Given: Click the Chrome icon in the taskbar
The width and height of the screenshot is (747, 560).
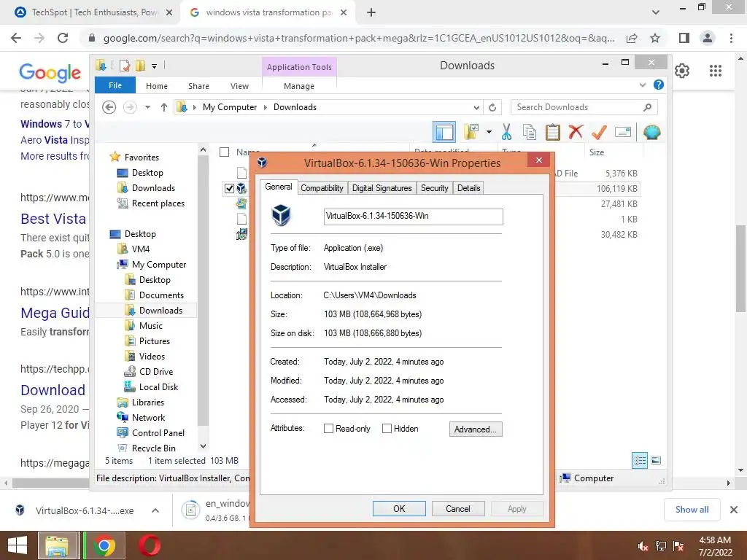Looking at the screenshot, I should point(104,545).
